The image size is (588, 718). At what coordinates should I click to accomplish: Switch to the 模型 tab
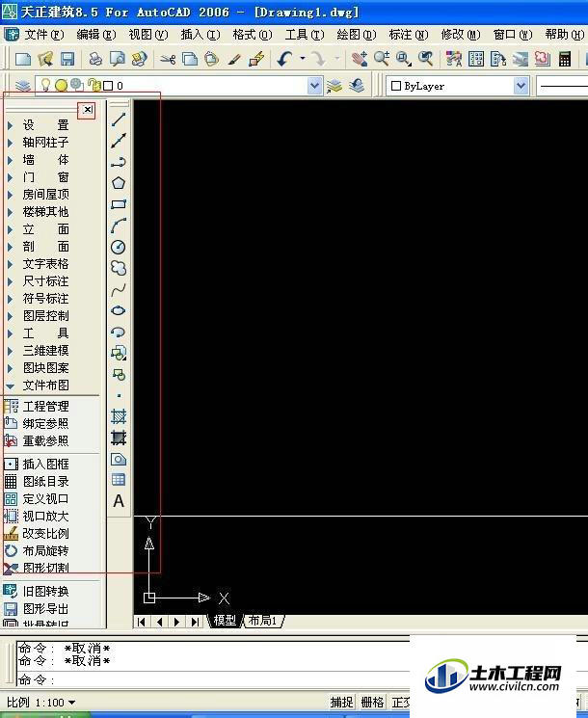pyautogui.click(x=225, y=621)
